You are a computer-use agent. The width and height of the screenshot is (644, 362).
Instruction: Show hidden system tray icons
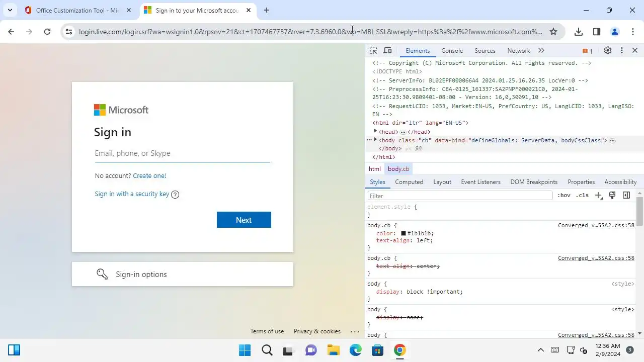tap(541, 350)
